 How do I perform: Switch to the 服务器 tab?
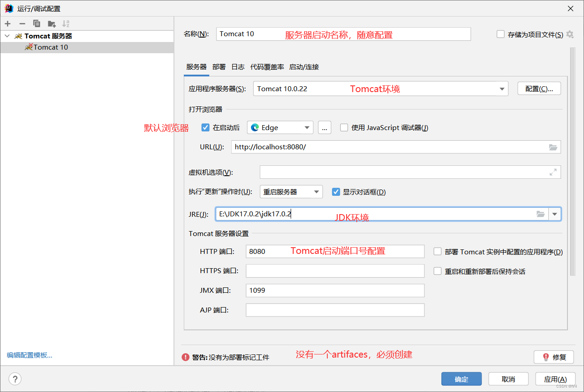point(197,67)
